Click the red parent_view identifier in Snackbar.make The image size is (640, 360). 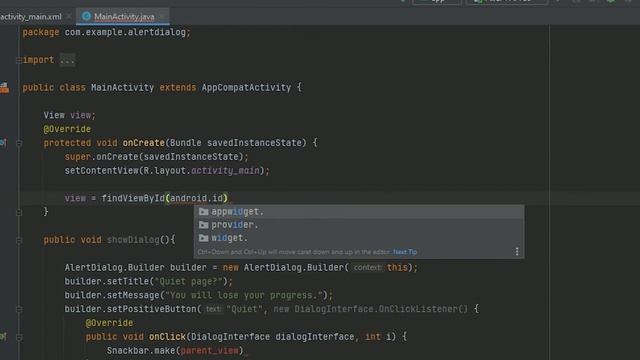(209, 351)
